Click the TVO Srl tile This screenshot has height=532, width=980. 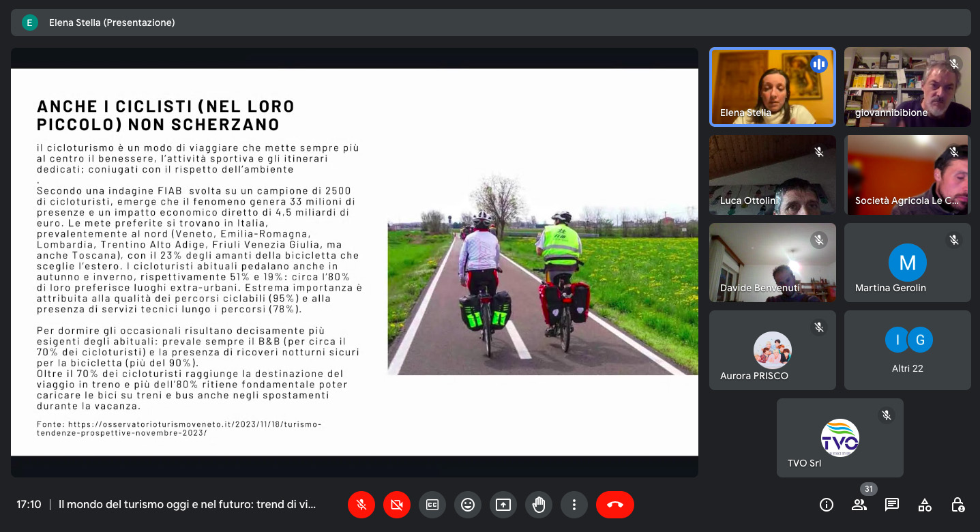[840, 438]
